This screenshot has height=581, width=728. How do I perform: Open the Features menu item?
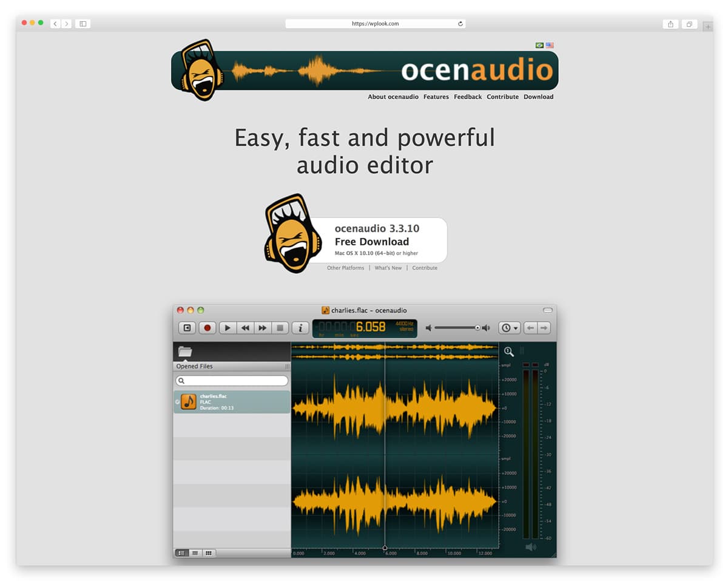436,97
